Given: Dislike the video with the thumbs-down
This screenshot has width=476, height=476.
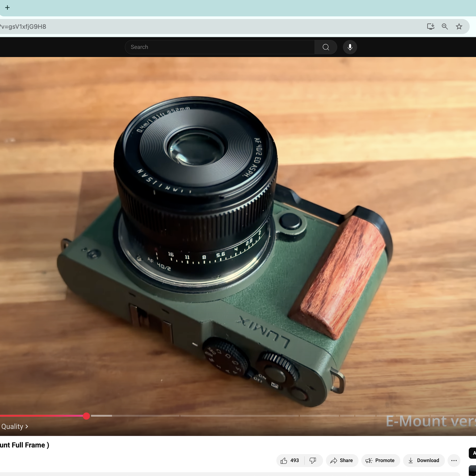Looking at the screenshot, I should pyautogui.click(x=313, y=460).
